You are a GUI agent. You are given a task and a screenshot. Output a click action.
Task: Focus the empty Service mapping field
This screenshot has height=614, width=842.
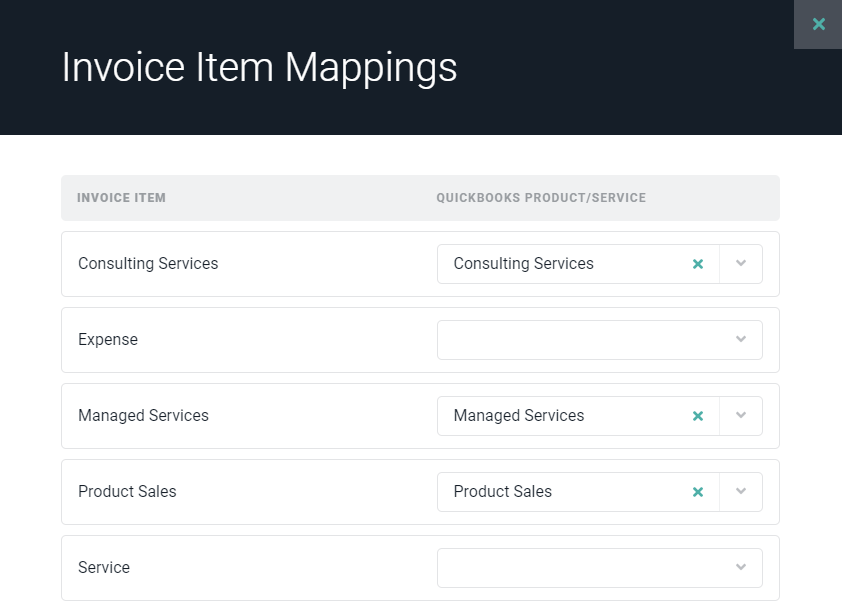580,568
